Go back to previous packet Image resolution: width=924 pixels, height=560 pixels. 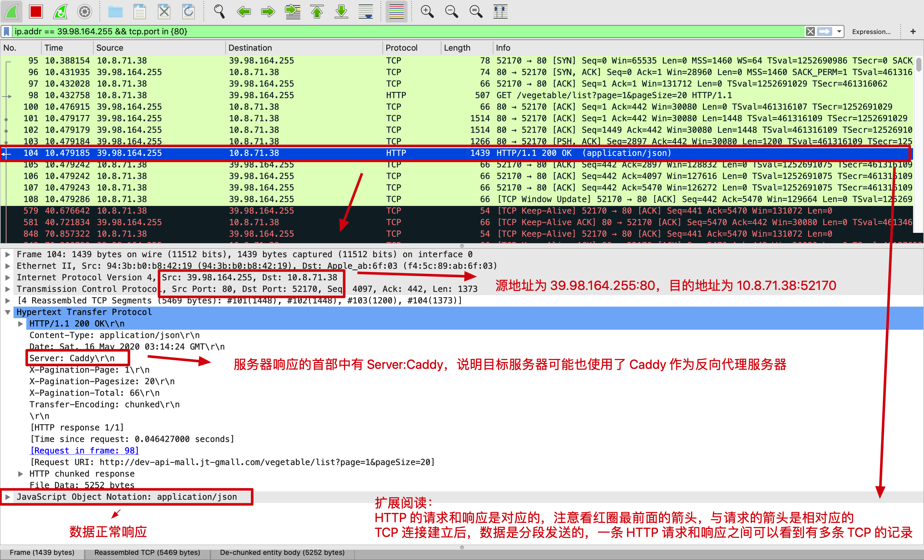tap(244, 12)
